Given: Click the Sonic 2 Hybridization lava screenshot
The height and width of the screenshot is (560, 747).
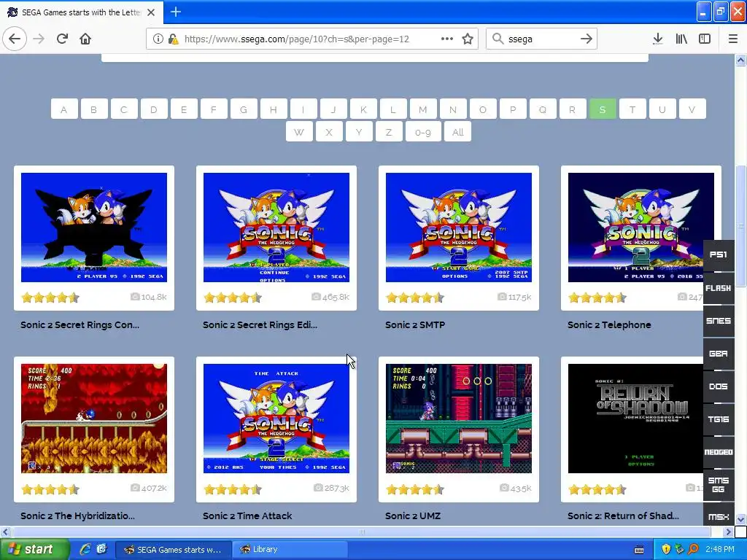Looking at the screenshot, I should pos(94,419).
